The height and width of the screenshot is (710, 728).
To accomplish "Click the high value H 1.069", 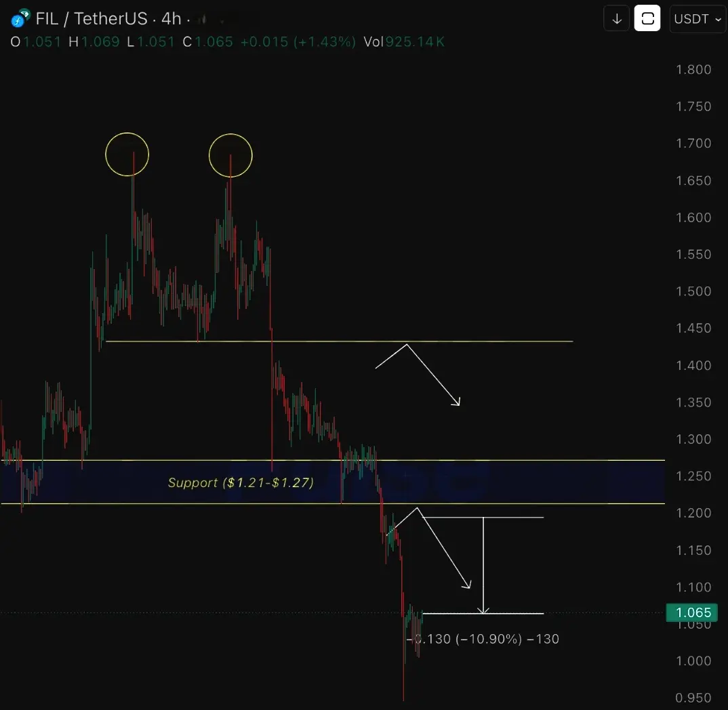I will click(x=94, y=42).
